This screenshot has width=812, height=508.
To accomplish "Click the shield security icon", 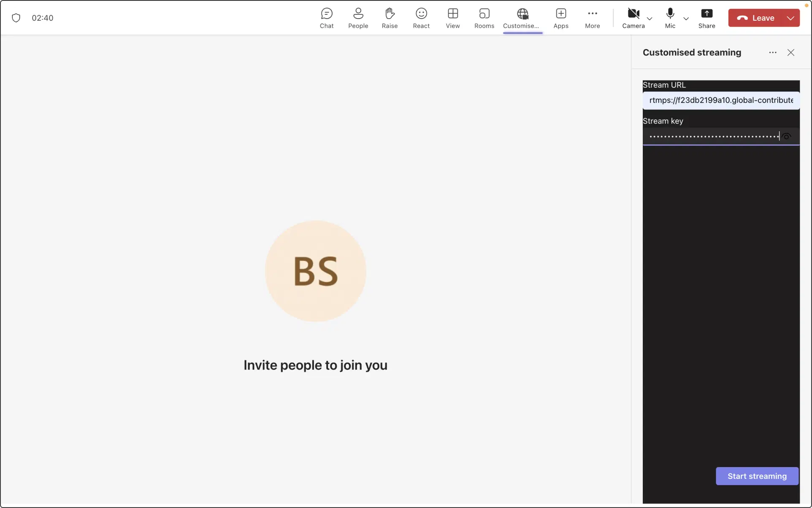I will 16,18.
